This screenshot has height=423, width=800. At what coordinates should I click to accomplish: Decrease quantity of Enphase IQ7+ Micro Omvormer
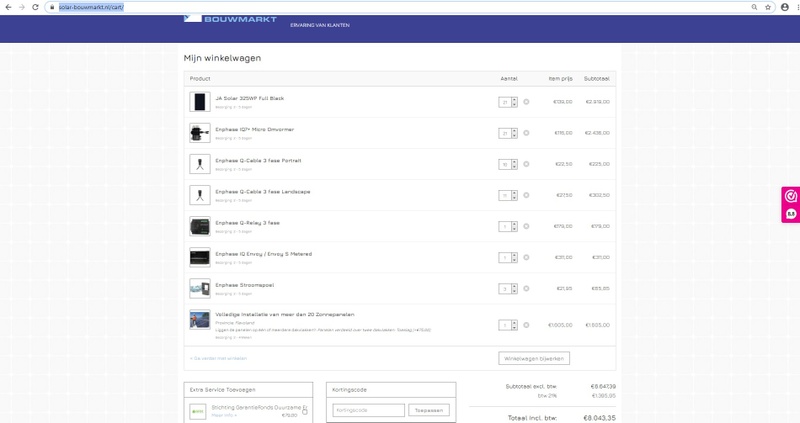point(514,136)
